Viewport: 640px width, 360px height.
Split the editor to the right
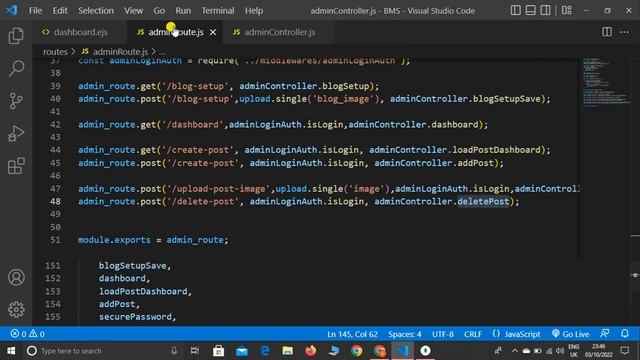(x=607, y=32)
